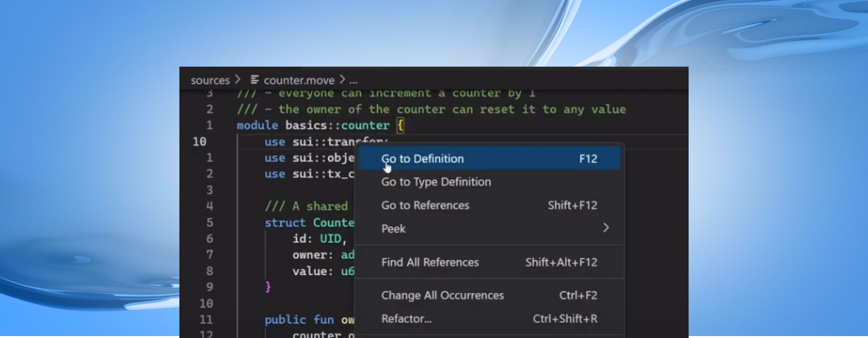Select Find All References option
868x338 pixels.
click(430, 262)
